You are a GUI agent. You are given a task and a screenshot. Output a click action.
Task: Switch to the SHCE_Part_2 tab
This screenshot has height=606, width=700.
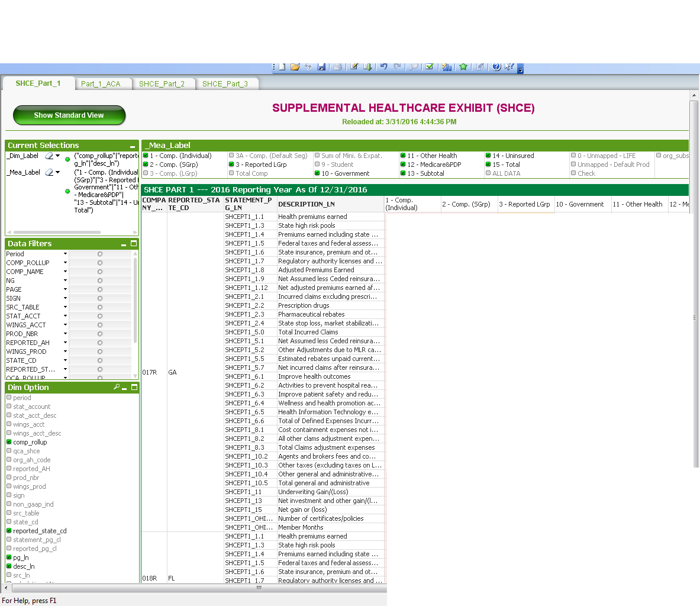click(164, 83)
